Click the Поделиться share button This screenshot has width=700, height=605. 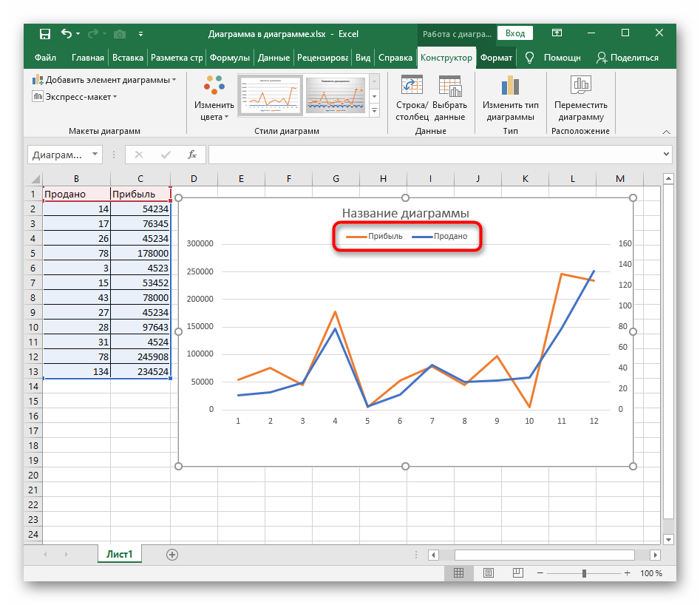[627, 58]
